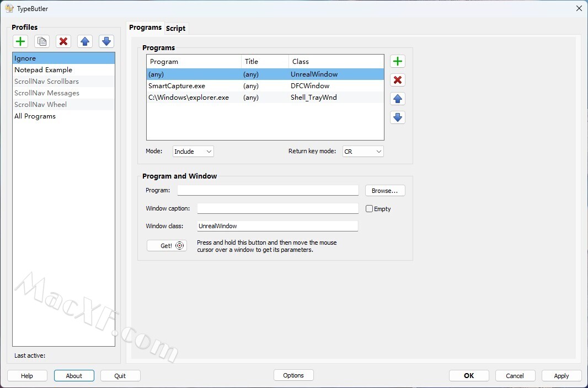Move program entry down in table
This screenshot has height=388, width=588.
click(398, 117)
